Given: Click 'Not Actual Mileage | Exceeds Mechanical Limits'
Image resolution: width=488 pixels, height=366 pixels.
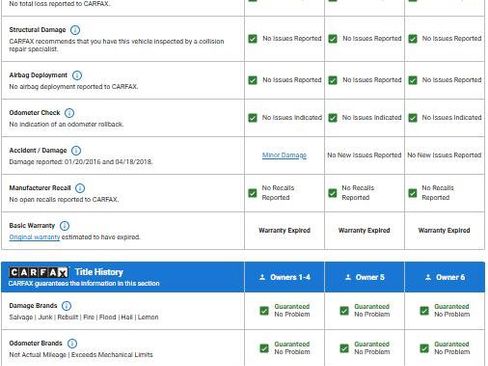Looking at the screenshot, I should click(81, 355).
